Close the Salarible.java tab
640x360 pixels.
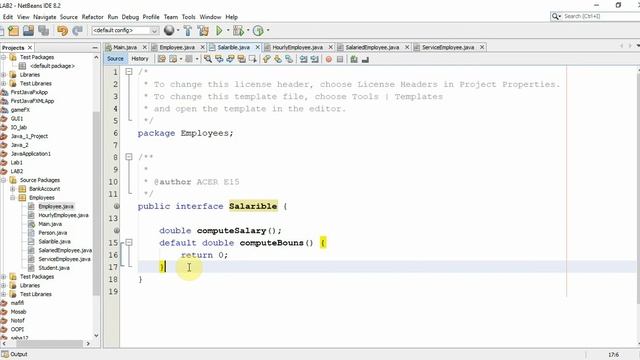click(x=258, y=47)
